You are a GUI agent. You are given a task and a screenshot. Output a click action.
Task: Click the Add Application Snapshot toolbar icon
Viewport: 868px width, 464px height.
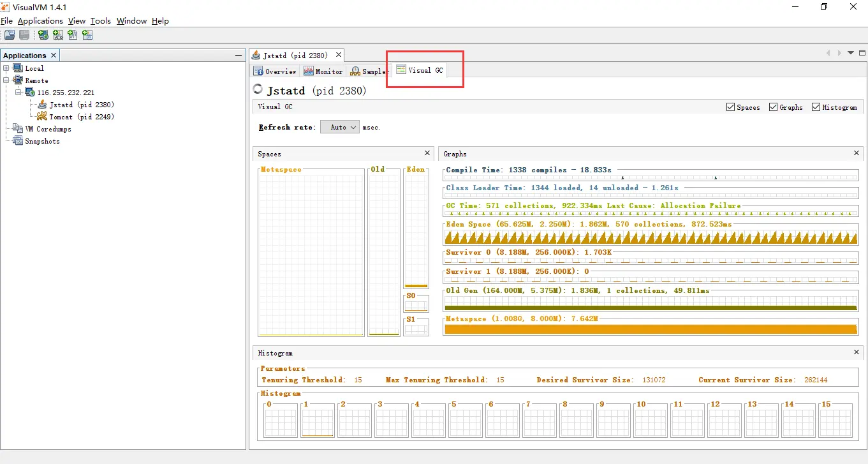tap(87, 35)
